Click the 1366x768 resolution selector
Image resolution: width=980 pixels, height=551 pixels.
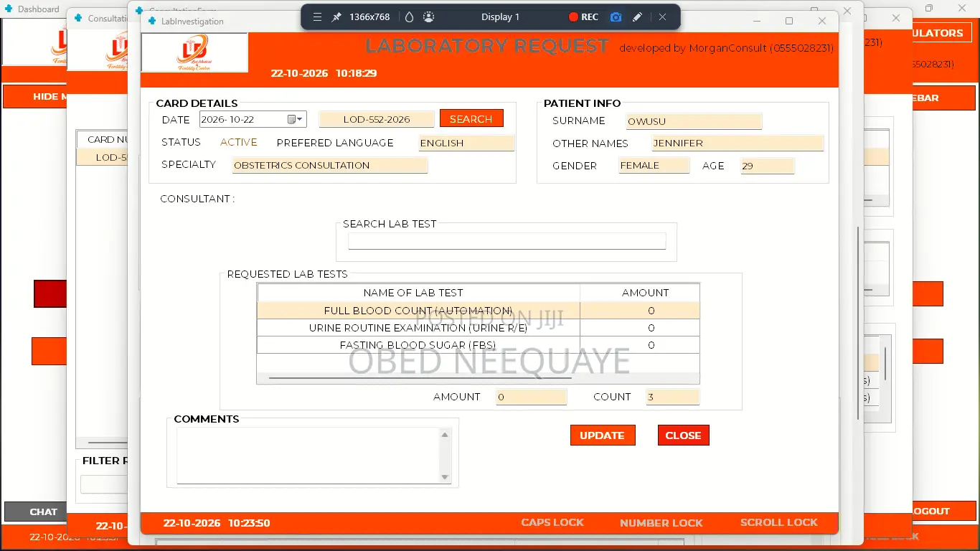pos(369,17)
